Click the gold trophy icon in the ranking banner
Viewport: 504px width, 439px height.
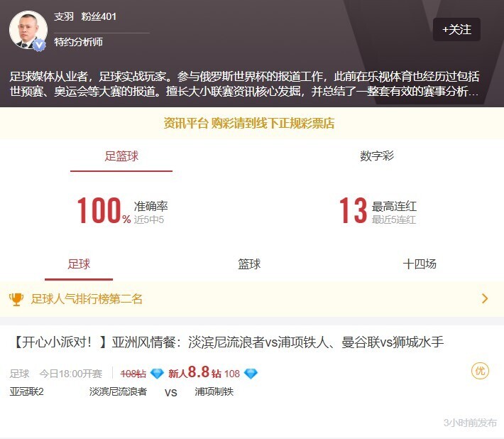16,299
